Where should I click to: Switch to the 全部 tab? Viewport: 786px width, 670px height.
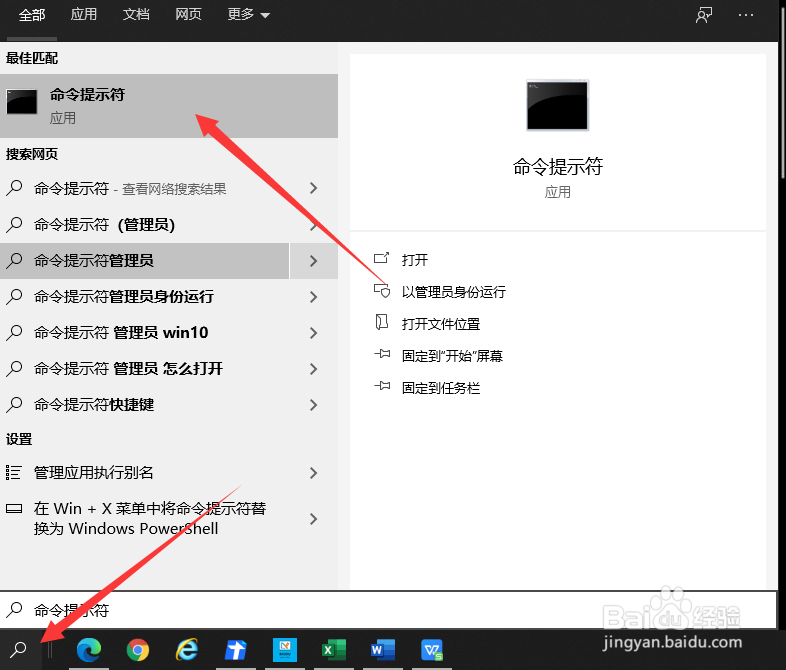32,15
